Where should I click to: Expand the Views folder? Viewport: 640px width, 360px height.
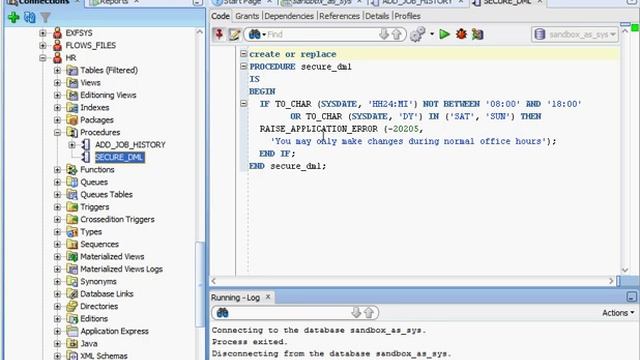pyautogui.click(x=58, y=83)
